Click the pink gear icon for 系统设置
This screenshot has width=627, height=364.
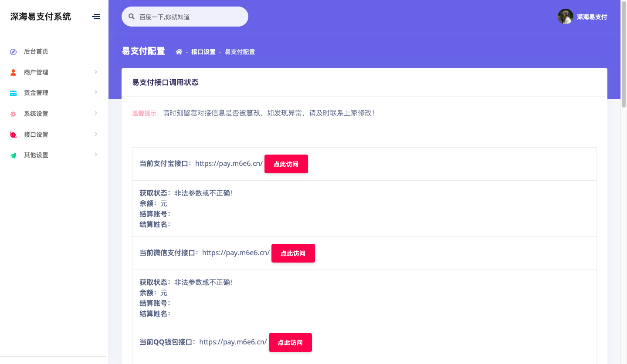pos(13,114)
